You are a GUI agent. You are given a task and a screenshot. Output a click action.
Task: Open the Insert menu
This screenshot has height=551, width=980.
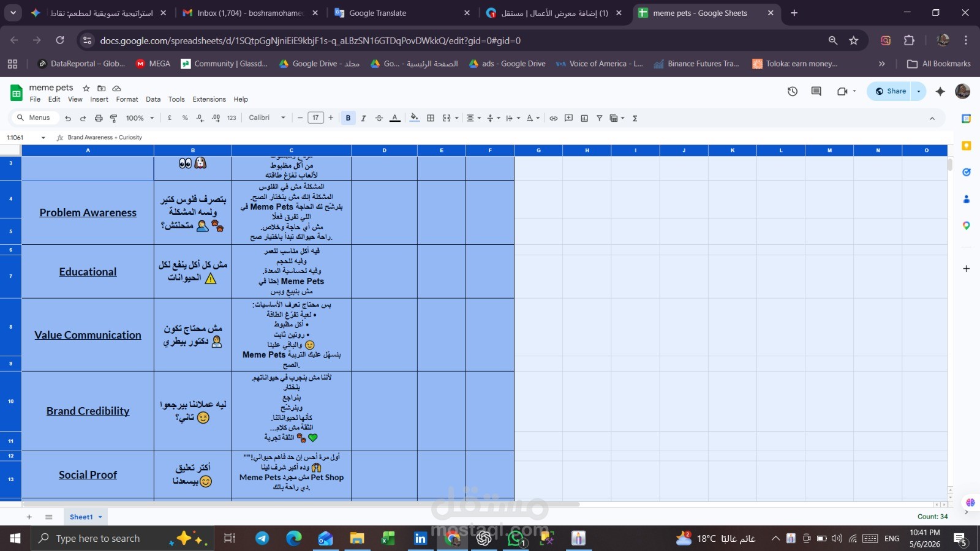(99, 99)
